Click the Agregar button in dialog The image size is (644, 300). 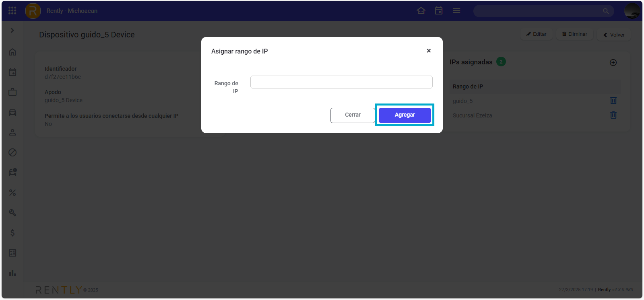(405, 115)
